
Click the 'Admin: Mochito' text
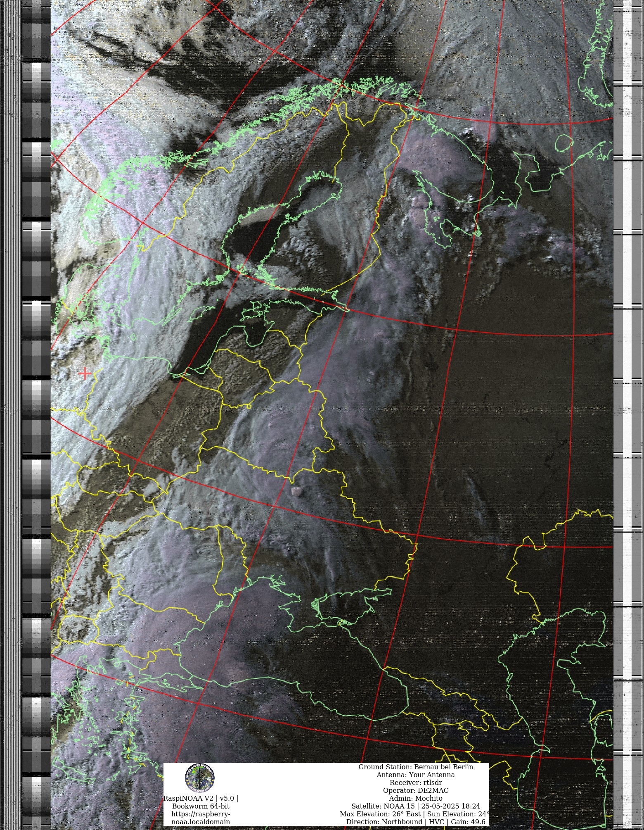coord(416,798)
